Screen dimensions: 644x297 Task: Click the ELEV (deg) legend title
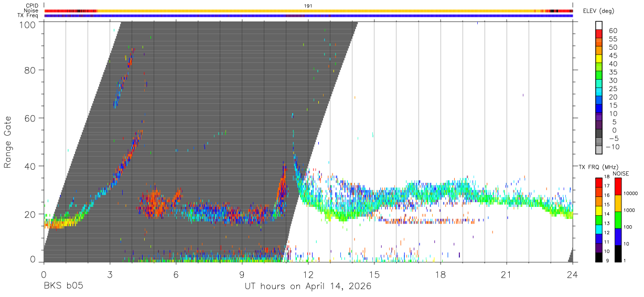point(599,11)
